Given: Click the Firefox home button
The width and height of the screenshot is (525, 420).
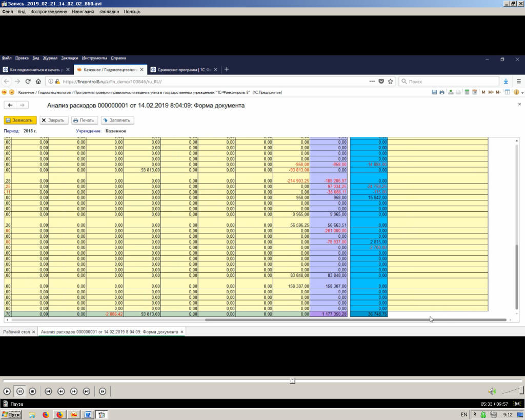Looking at the screenshot, I should click(x=38, y=82).
